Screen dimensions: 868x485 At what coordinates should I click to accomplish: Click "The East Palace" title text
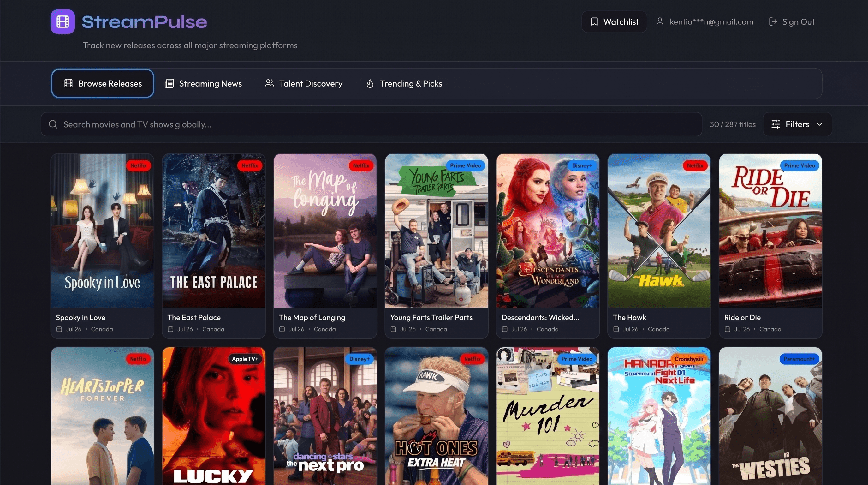point(194,317)
